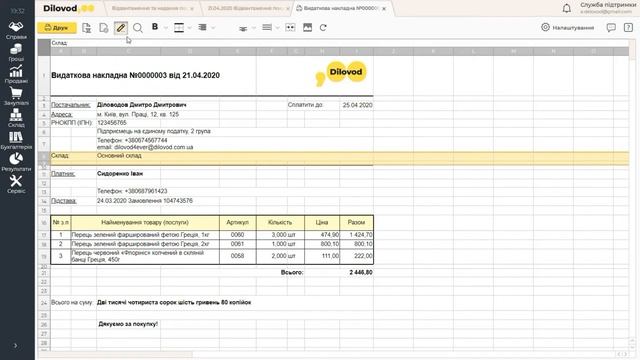Open Продажі chart section in sidebar

click(16, 74)
